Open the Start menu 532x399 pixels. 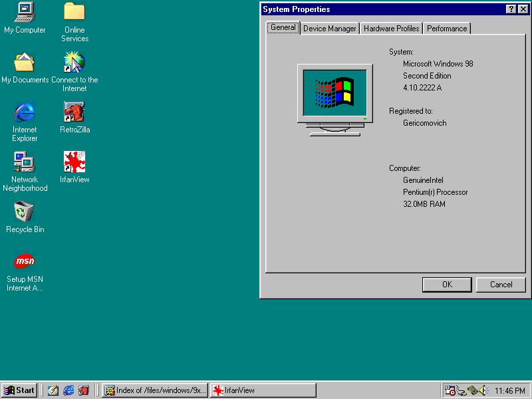pos(19,390)
